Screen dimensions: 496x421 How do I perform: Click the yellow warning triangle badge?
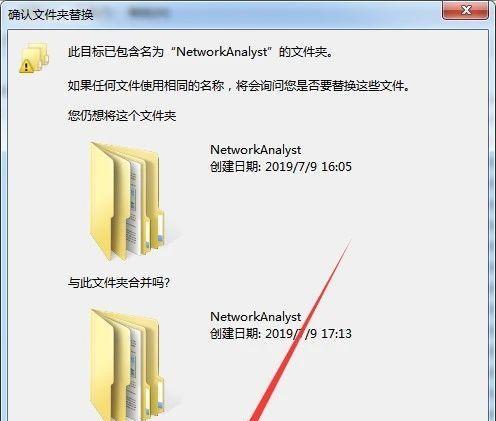coord(26,66)
